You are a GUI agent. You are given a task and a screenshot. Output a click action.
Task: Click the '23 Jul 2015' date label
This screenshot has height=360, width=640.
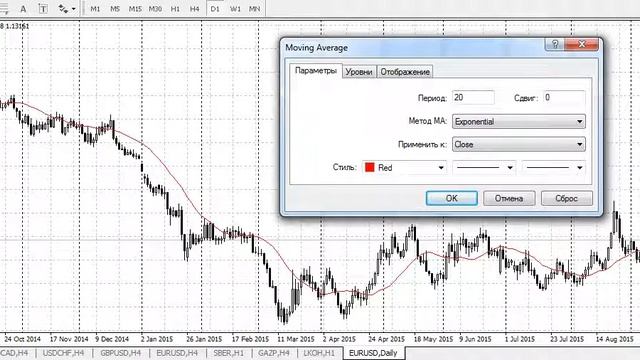[x=567, y=339]
